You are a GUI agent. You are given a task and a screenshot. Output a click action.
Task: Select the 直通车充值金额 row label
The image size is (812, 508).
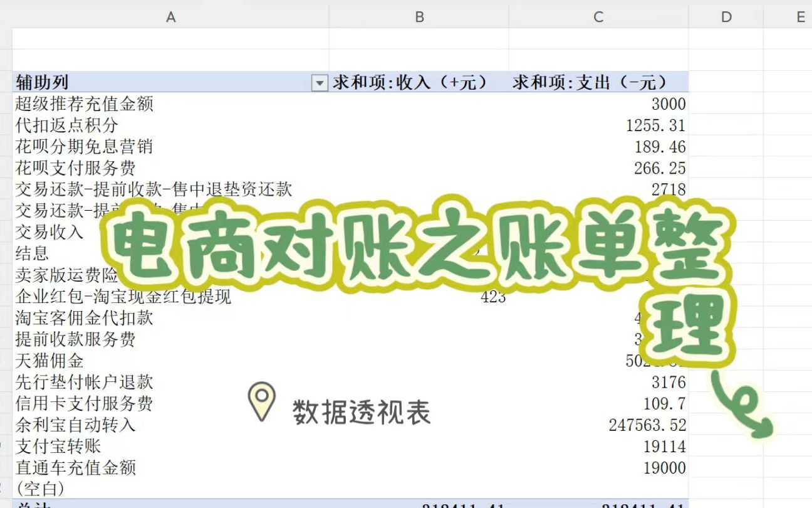click(x=75, y=467)
